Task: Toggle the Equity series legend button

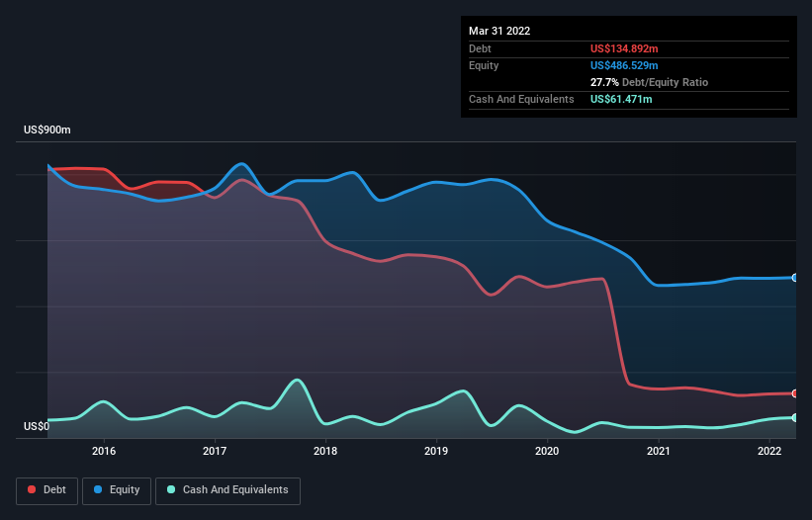Action: (x=117, y=490)
